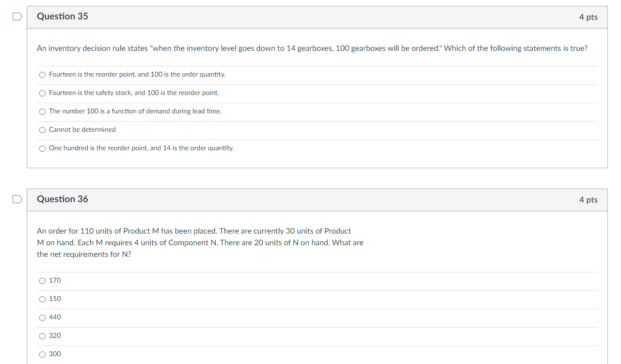
Task: Select 'Fourteen is the reorder point' answer
Action: click(x=42, y=75)
